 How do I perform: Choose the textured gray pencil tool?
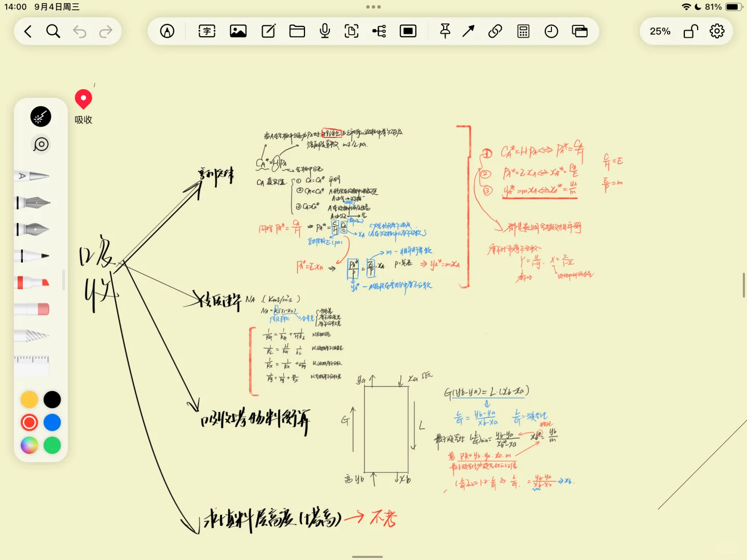click(32, 336)
